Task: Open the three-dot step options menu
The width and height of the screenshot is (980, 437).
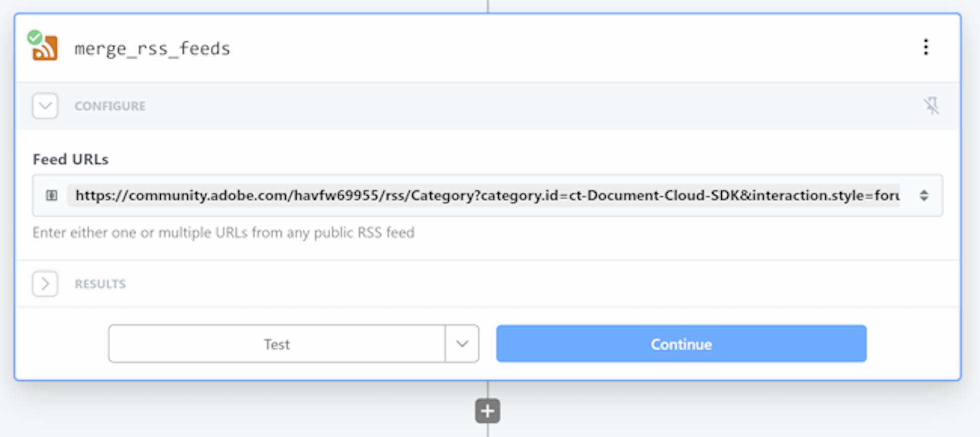Action: coord(925,47)
